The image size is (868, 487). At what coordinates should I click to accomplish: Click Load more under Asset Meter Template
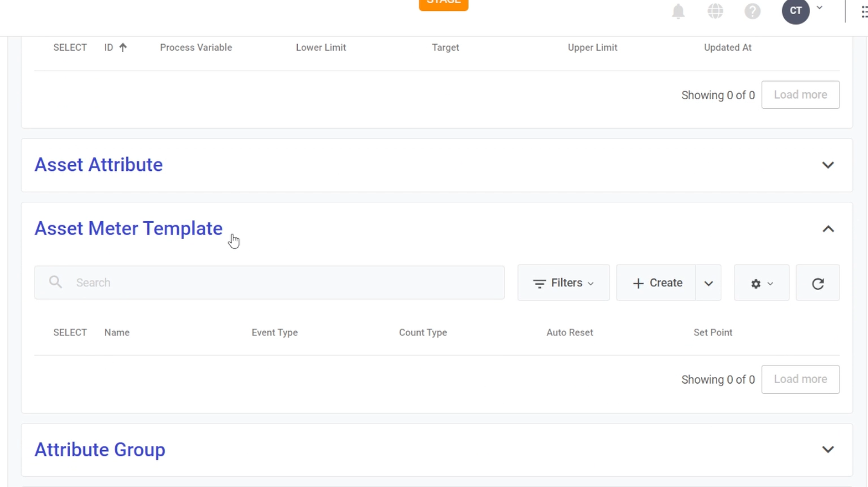(800, 379)
